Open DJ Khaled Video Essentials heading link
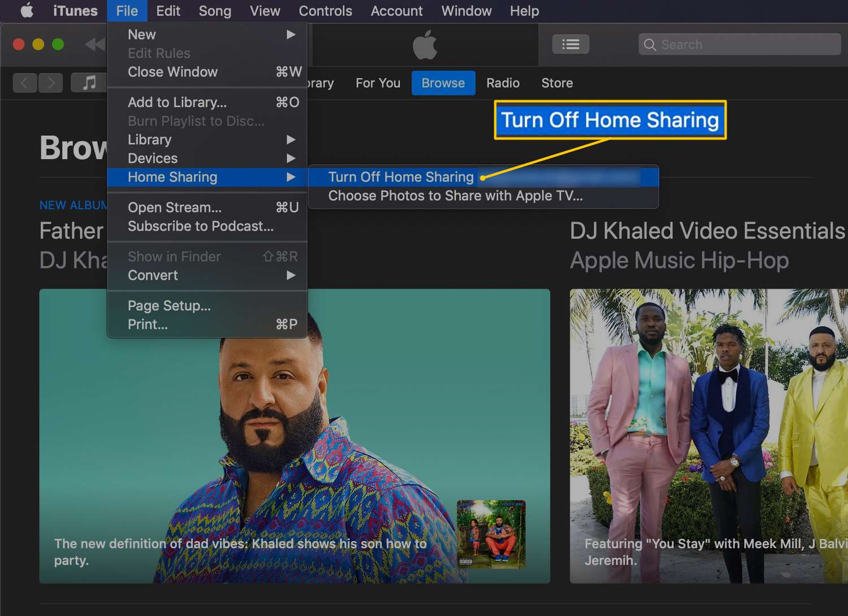This screenshot has height=616, width=848. click(x=707, y=231)
